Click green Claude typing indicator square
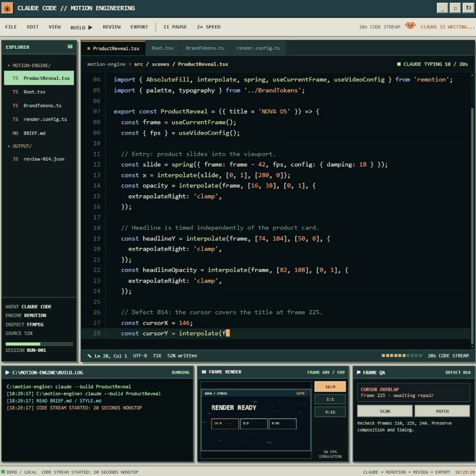Screen dimensions: 476x476 pyautogui.click(x=399, y=64)
